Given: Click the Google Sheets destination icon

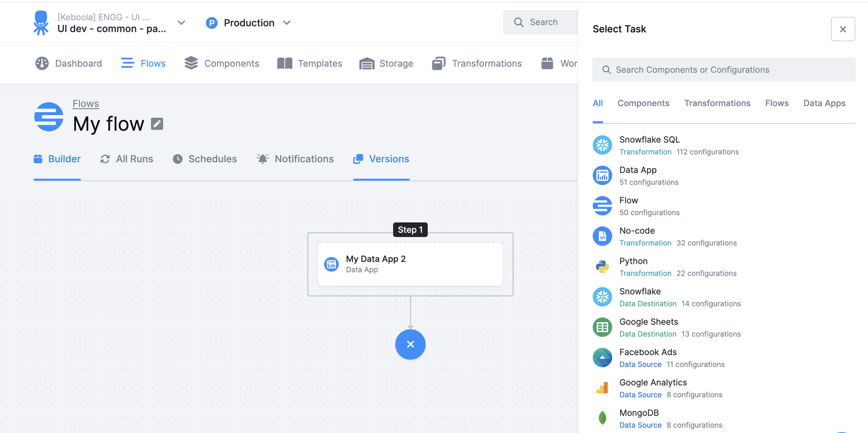Looking at the screenshot, I should point(602,327).
